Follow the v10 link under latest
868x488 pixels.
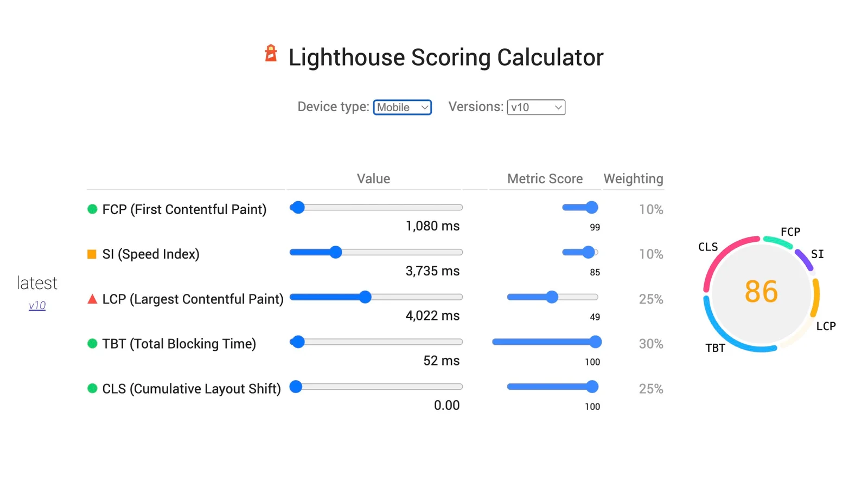[36, 305]
